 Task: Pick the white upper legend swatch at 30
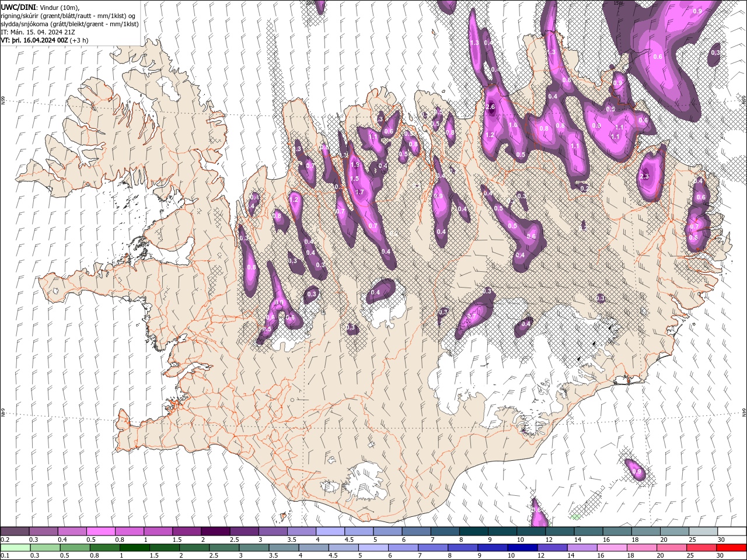(x=732, y=531)
